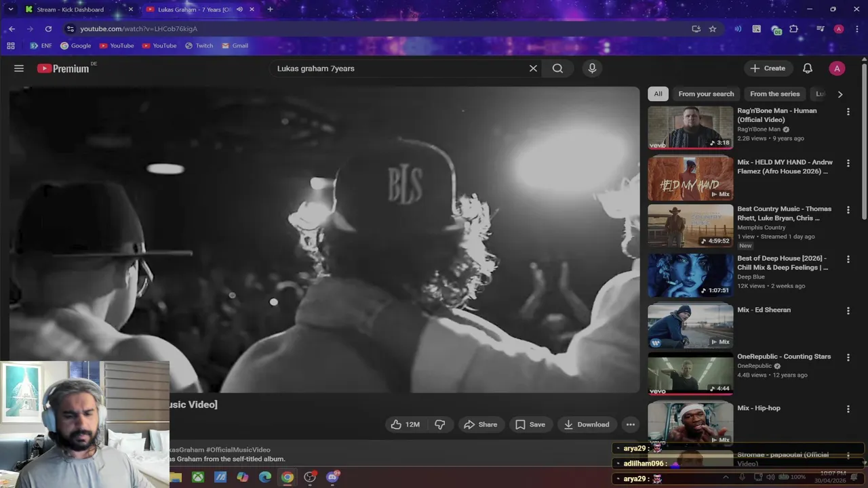Open options menu for Best of Deep House
This screenshot has height=488, width=868.
(x=848, y=260)
